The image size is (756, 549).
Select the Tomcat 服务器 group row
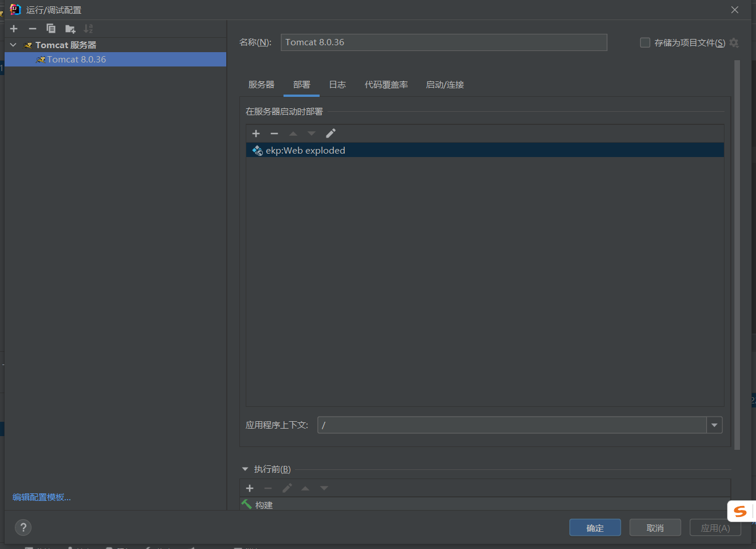click(x=115, y=45)
